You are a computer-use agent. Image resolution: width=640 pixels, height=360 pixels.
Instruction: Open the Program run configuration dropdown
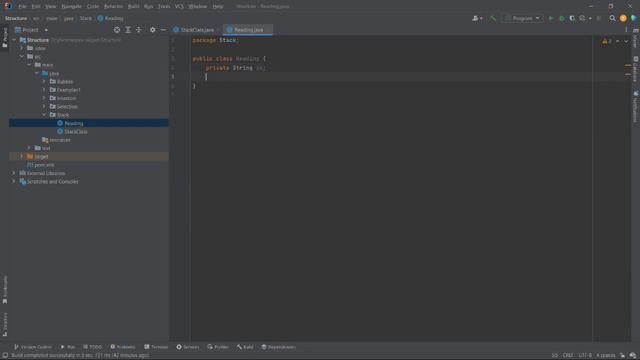(522, 18)
